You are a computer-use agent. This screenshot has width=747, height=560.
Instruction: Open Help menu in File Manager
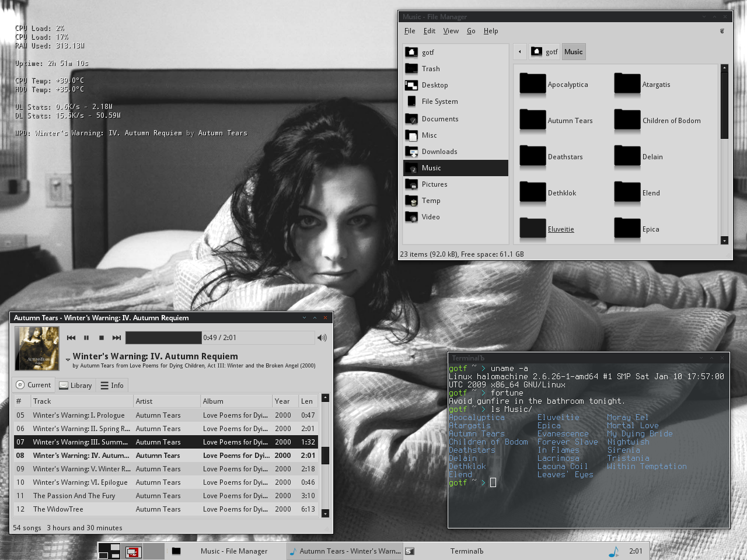point(491,31)
